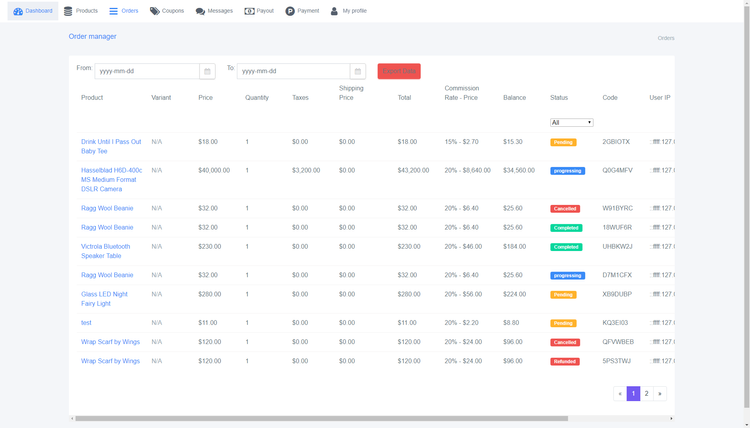This screenshot has width=750, height=428.
Task: Click the Payout money bill icon
Action: (x=249, y=11)
